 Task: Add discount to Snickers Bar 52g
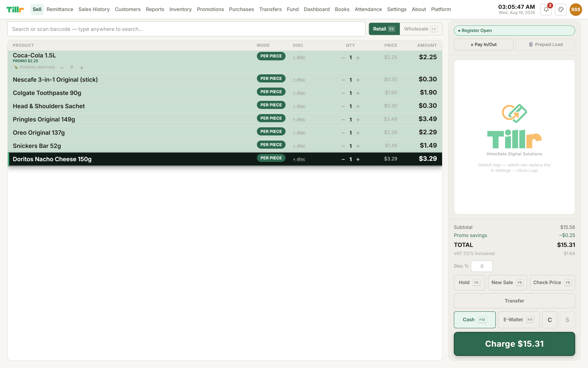coord(299,146)
